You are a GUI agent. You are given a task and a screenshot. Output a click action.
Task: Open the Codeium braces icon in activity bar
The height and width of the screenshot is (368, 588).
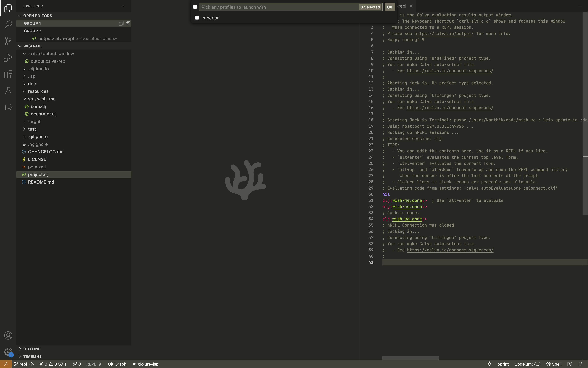click(8, 107)
